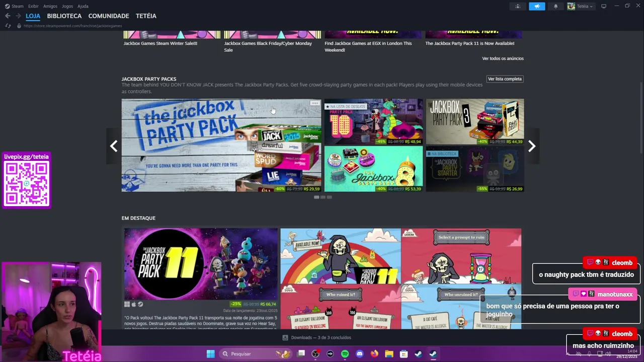
Task: Open Jackbox Party Pack 10 thumbnail
Action: click(x=374, y=122)
